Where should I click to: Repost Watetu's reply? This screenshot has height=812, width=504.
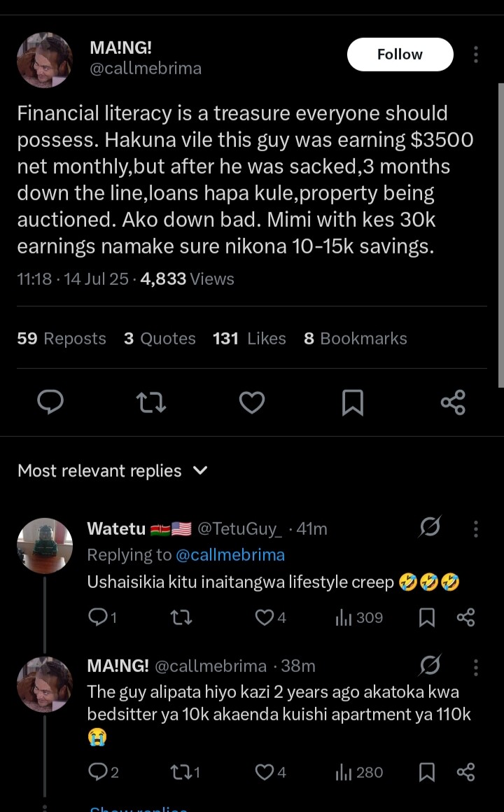coord(181,617)
